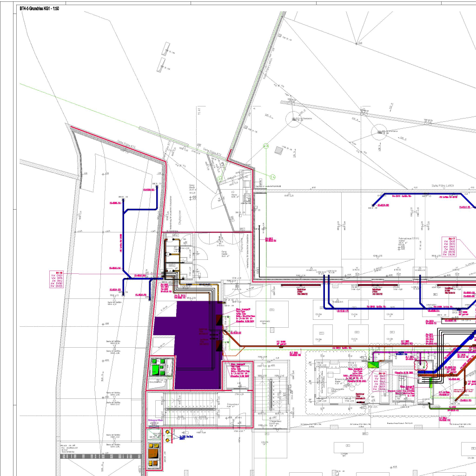Select upper dark red block on purple area edge
This screenshot has width=476, height=476.
218,321
